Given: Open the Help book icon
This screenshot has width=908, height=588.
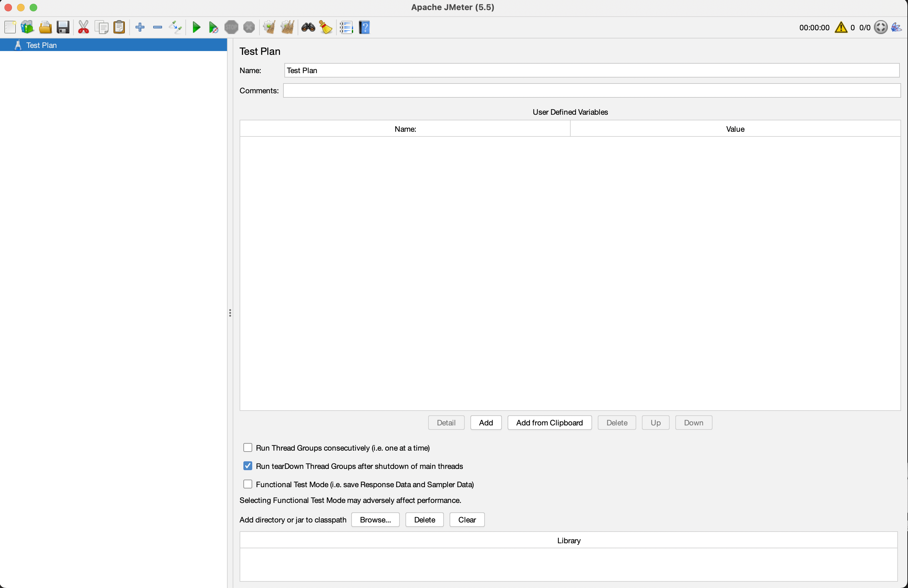Looking at the screenshot, I should click(x=364, y=27).
